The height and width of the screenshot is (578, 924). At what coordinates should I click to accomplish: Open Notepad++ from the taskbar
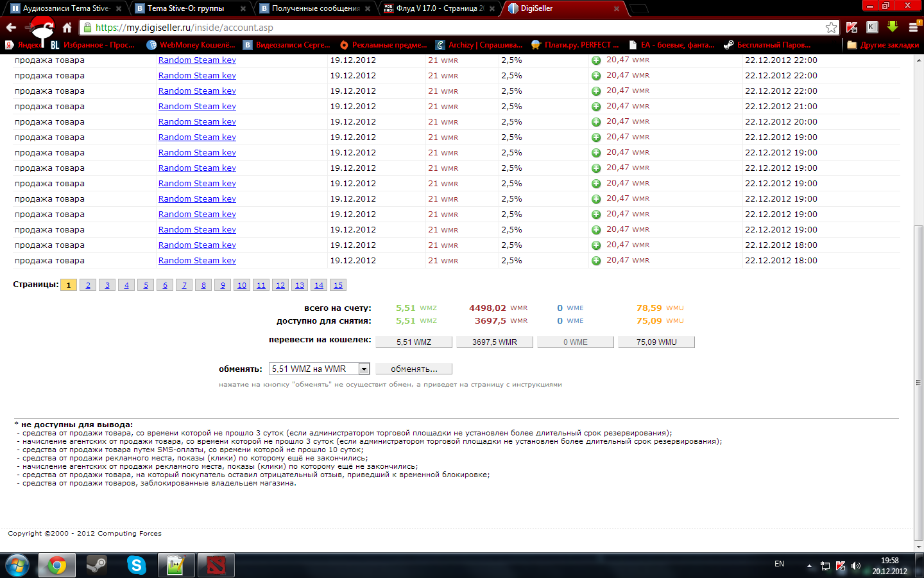[176, 565]
